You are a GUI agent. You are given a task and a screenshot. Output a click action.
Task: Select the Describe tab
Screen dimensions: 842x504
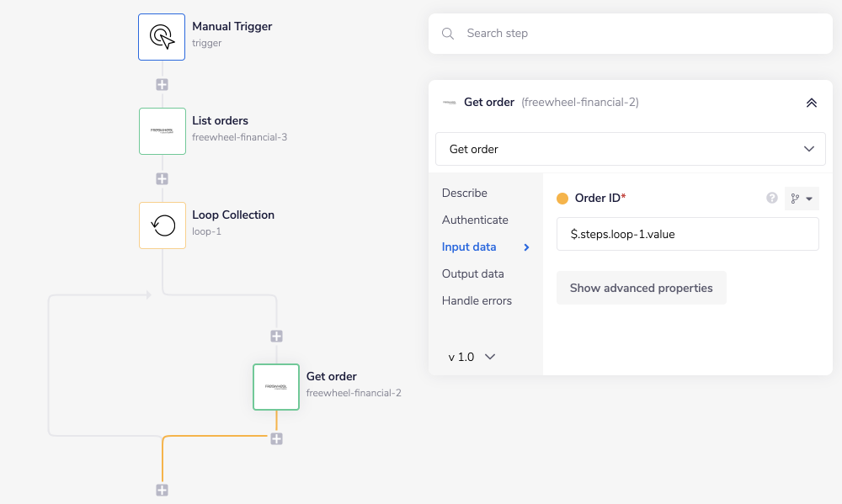(464, 193)
